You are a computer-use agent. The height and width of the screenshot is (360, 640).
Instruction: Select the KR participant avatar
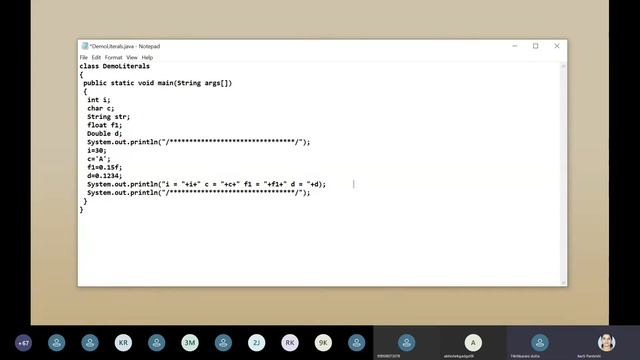click(x=123, y=343)
